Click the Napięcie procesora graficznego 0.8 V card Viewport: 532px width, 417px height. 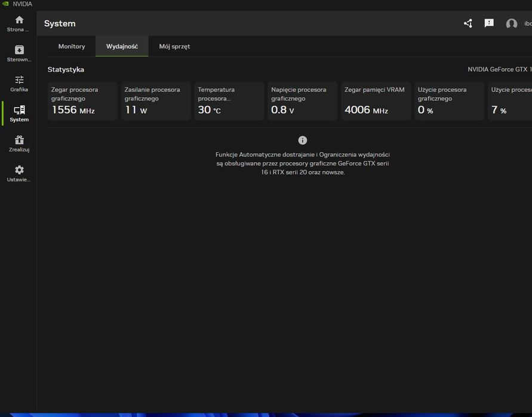coord(302,101)
